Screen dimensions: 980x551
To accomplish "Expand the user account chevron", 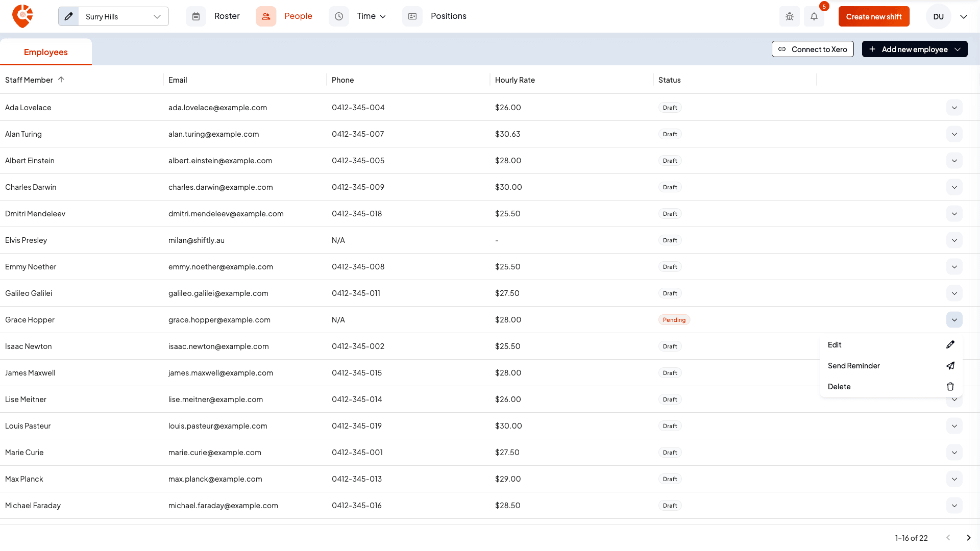I will pyautogui.click(x=964, y=16).
